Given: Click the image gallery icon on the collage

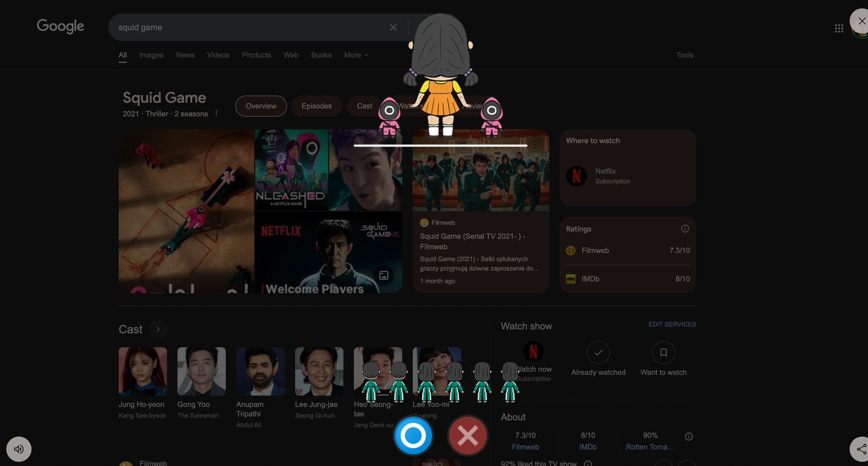Looking at the screenshot, I should 384,275.
